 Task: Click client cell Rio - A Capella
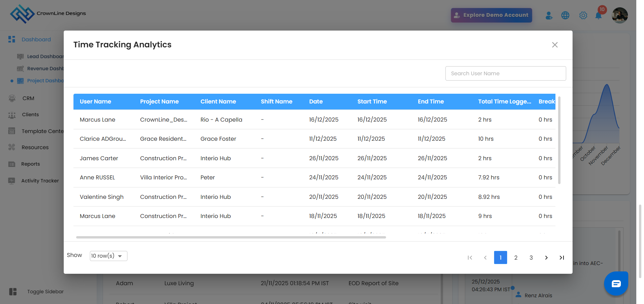coord(221,120)
